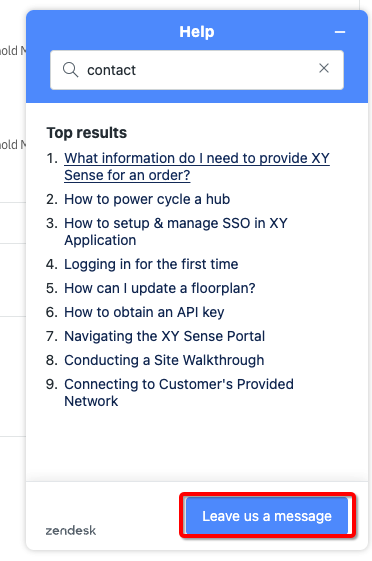Screen dimensions: 372x561
Task: Click the zendesk logo link
Action: coord(71,530)
